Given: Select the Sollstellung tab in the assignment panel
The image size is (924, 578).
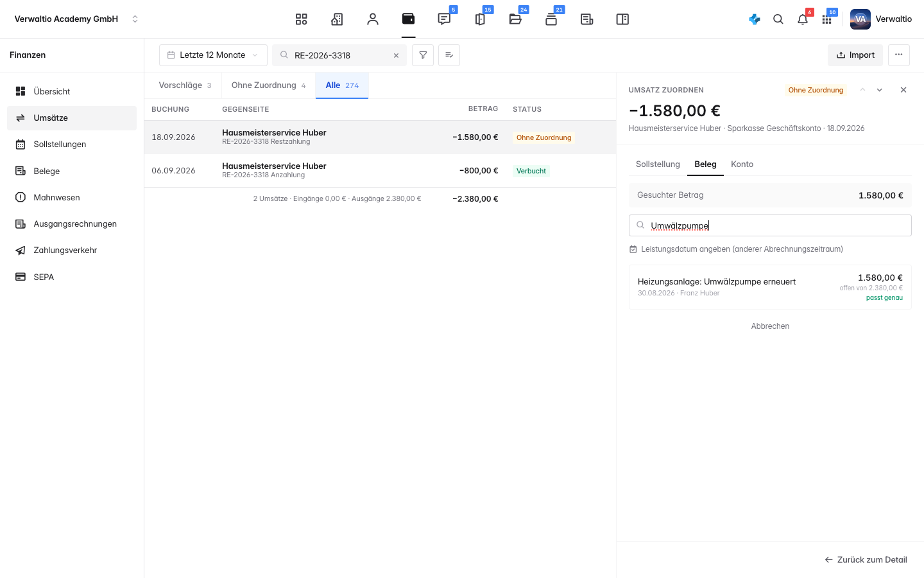Looking at the screenshot, I should point(658,164).
